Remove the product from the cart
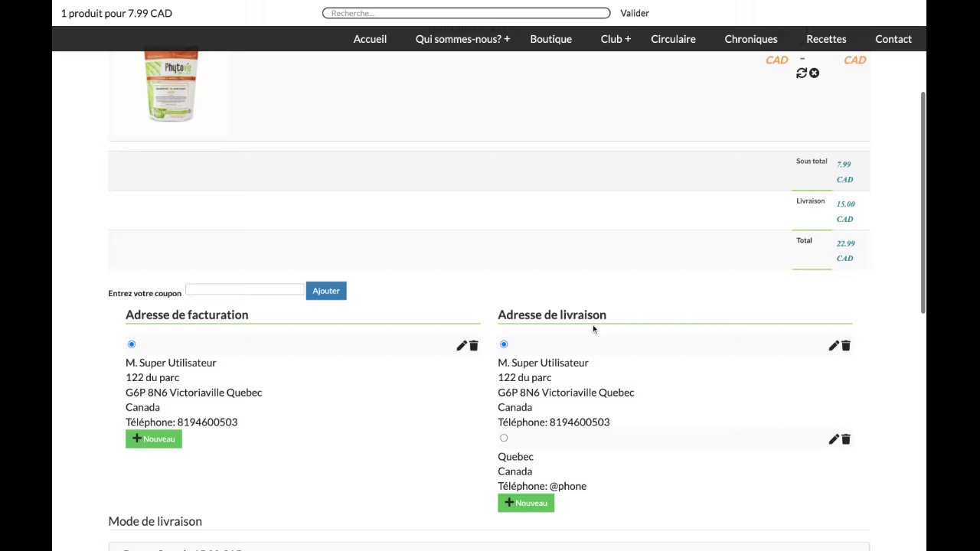980x551 pixels. click(814, 73)
